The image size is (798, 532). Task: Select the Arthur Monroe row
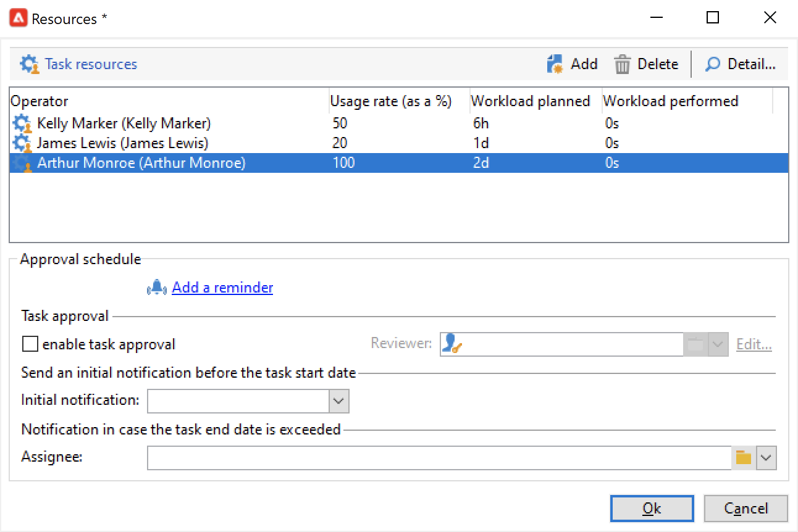point(399,163)
